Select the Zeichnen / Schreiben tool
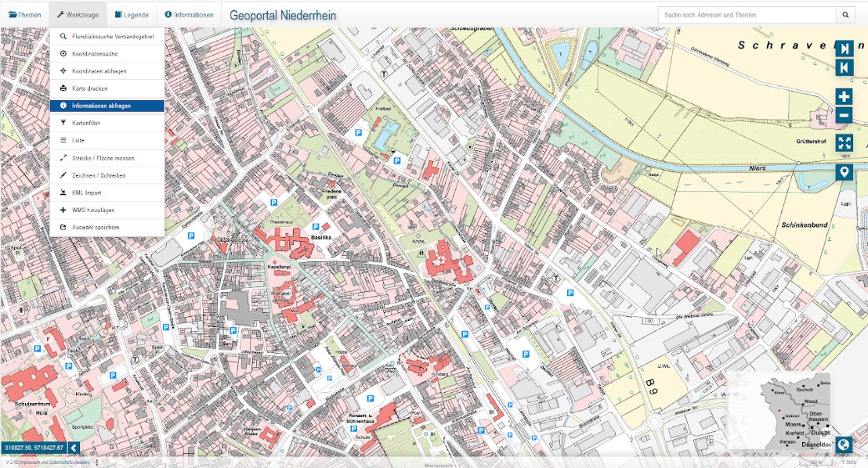The width and height of the screenshot is (868, 468). point(107,175)
